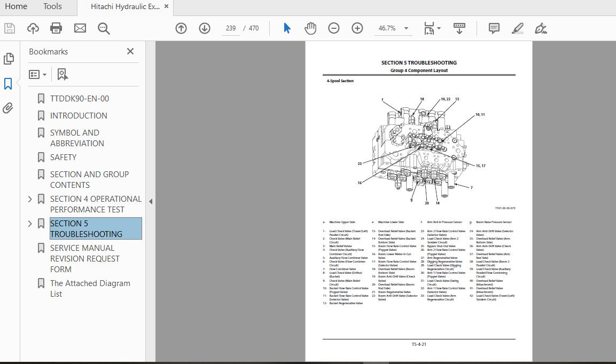This screenshot has height=364, width=616.
Task: Click the upload to cloud icon
Action: coord(33,28)
